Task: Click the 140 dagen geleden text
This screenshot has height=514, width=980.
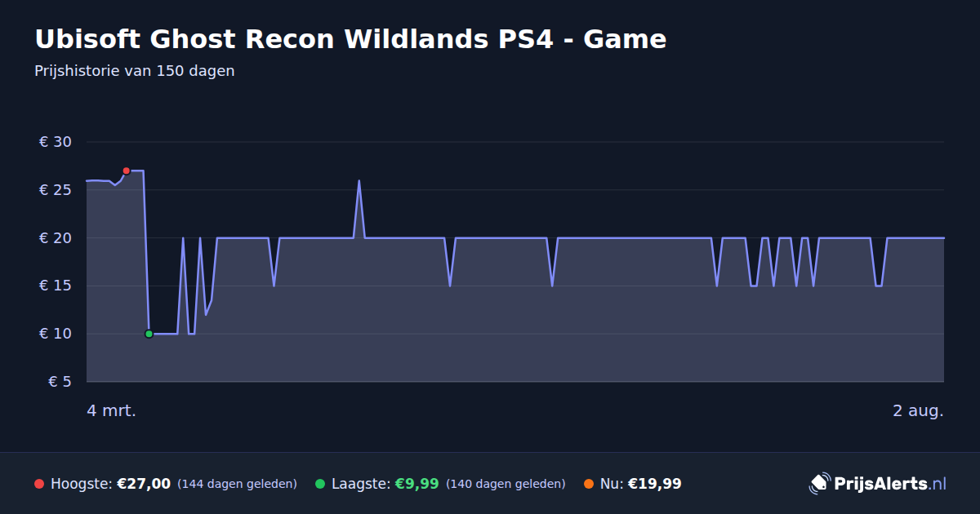Action: click(x=506, y=484)
